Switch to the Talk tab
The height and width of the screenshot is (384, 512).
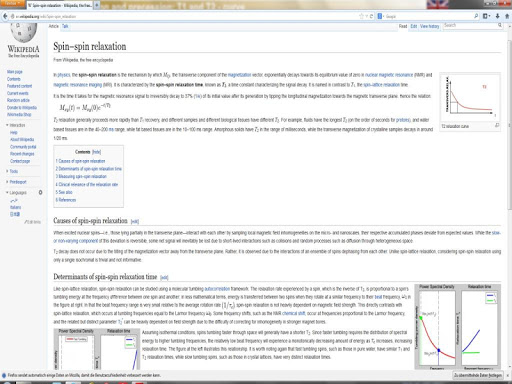(x=65, y=26)
